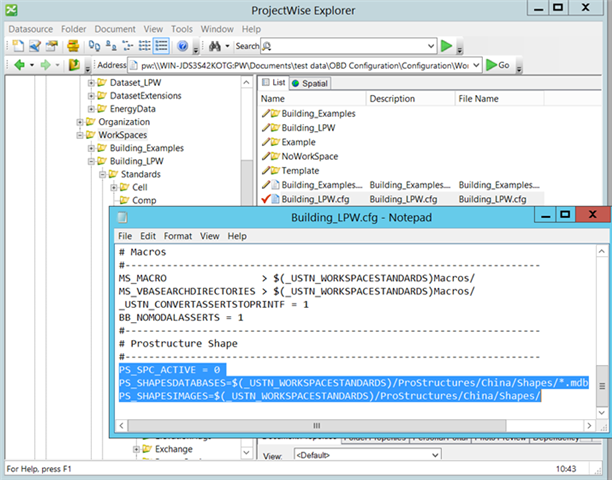Click Notepad horizontal scroll right arrow
The image size is (612, 480).
589,425
